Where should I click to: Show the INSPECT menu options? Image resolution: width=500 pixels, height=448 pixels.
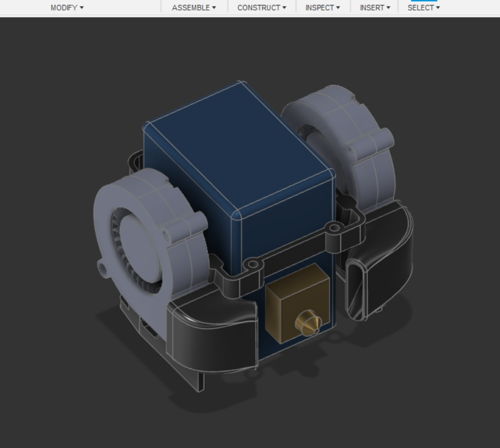pos(322,8)
